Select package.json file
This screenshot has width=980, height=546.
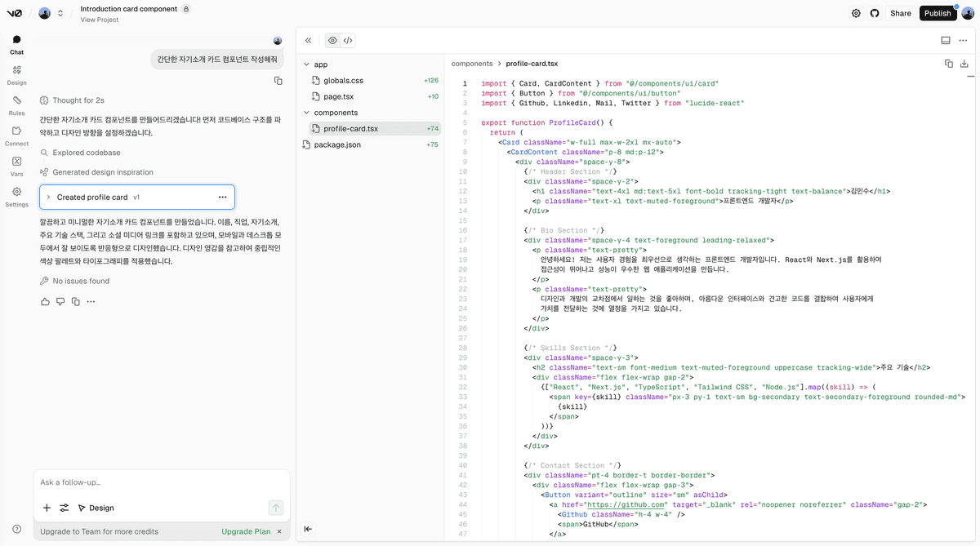pyautogui.click(x=337, y=144)
